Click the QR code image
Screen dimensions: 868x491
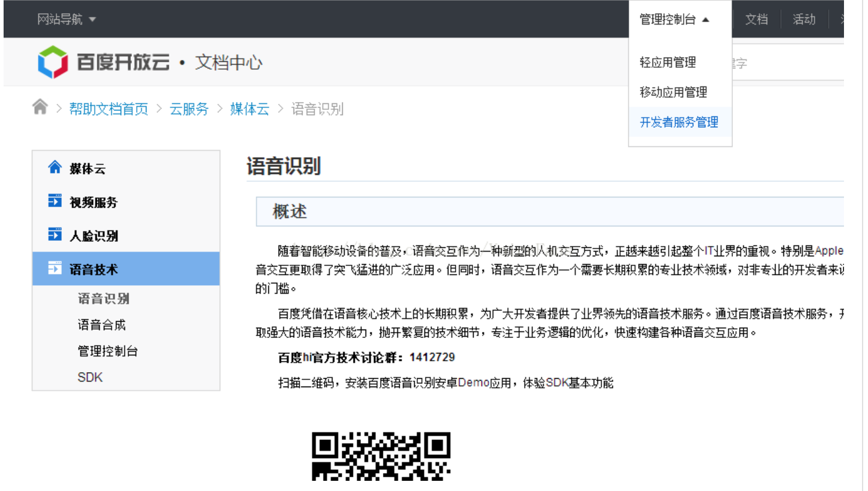[381, 457]
